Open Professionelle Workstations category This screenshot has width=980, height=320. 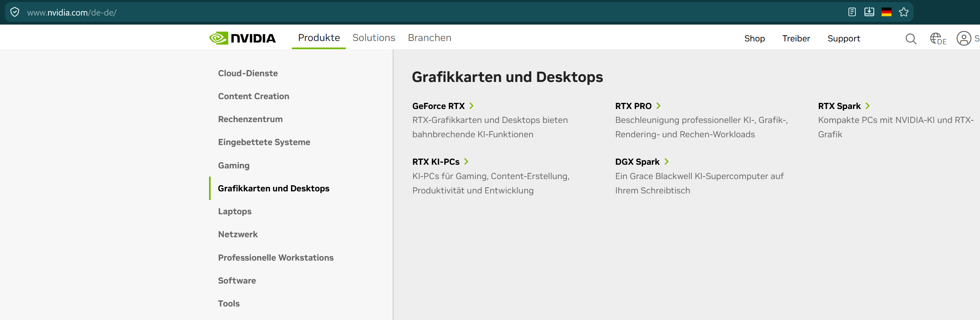pyautogui.click(x=276, y=258)
